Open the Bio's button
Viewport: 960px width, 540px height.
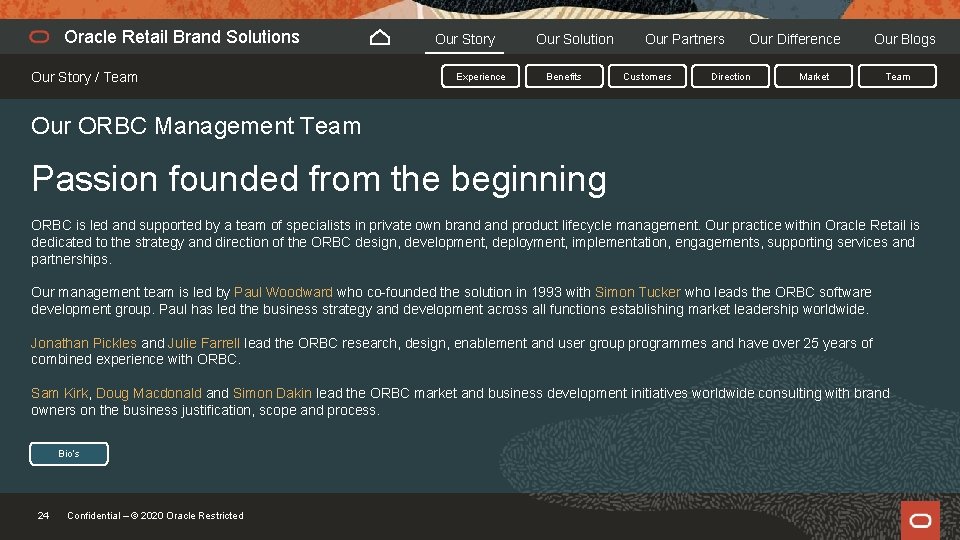[69, 454]
